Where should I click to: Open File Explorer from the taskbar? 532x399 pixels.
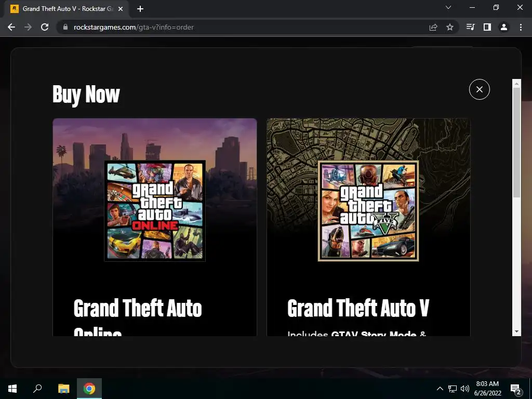63,389
